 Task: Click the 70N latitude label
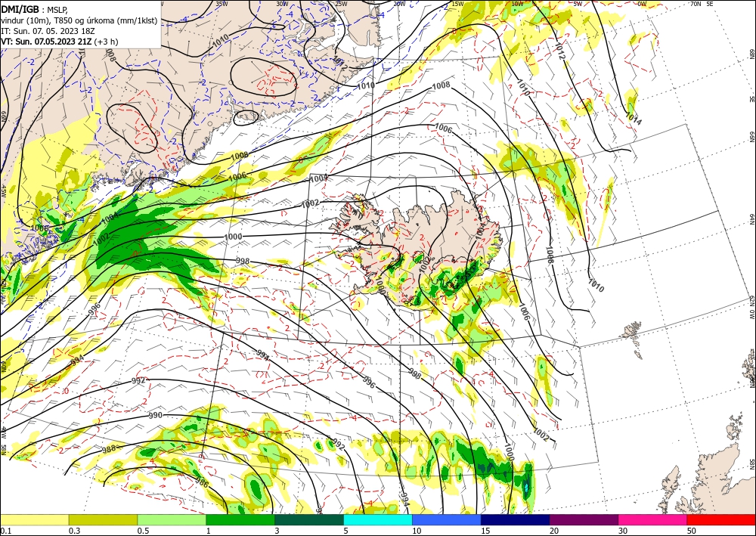point(696,4)
